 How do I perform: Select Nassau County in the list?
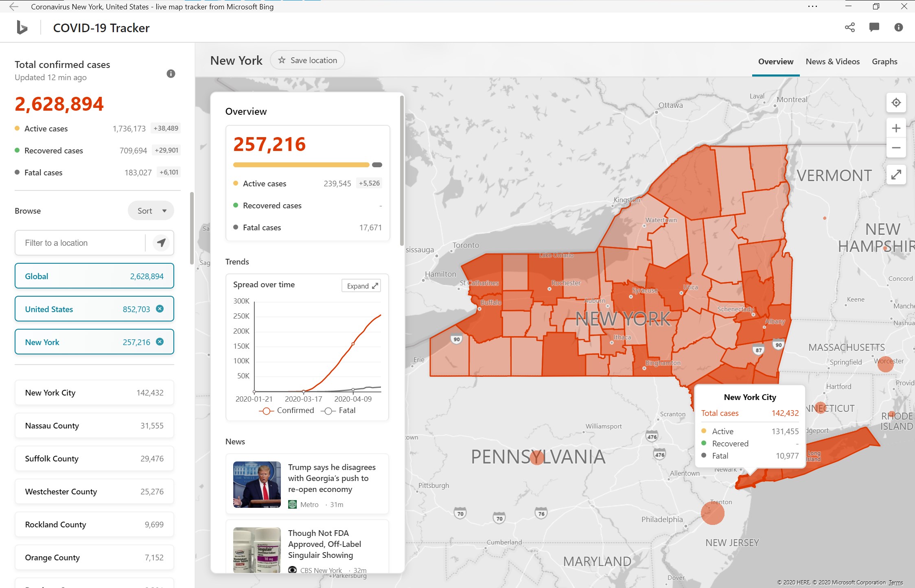click(x=94, y=426)
